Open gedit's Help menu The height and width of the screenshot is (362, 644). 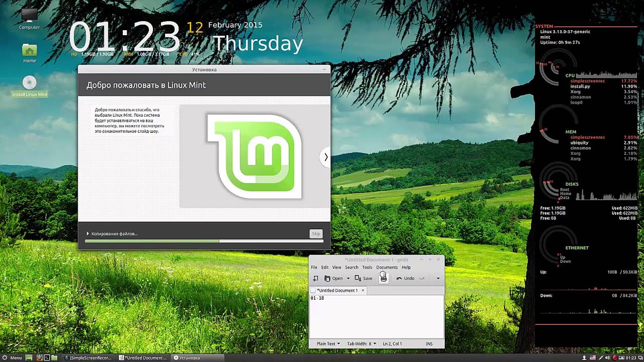pos(406,267)
